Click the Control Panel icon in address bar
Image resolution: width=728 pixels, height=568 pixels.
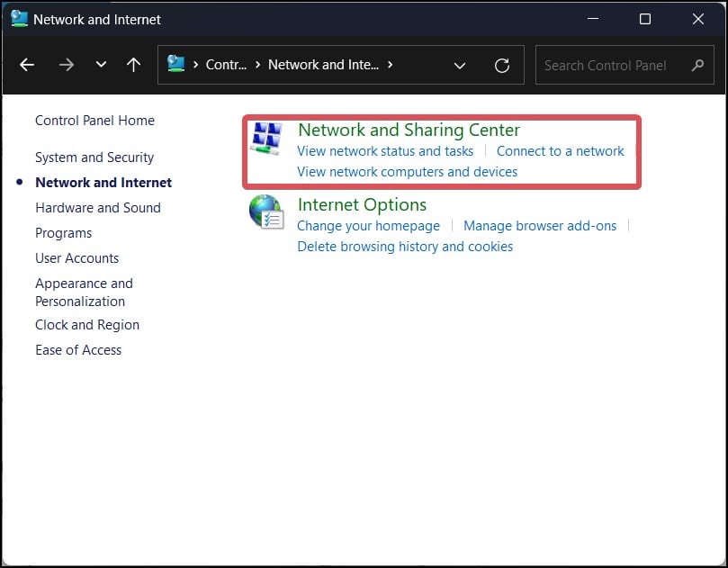177,64
